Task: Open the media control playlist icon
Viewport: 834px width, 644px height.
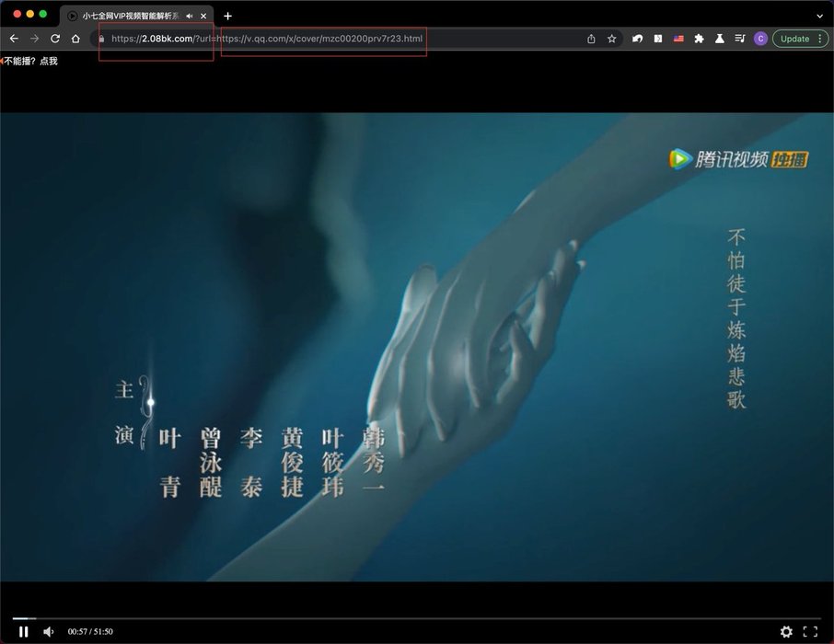Action: [x=740, y=39]
